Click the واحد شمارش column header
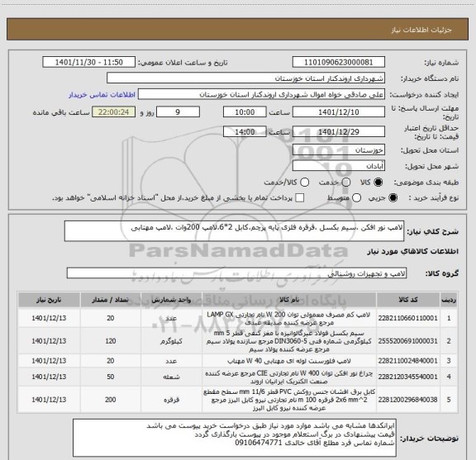Image resolution: width=476 pixels, height=460 pixels. pos(171,300)
